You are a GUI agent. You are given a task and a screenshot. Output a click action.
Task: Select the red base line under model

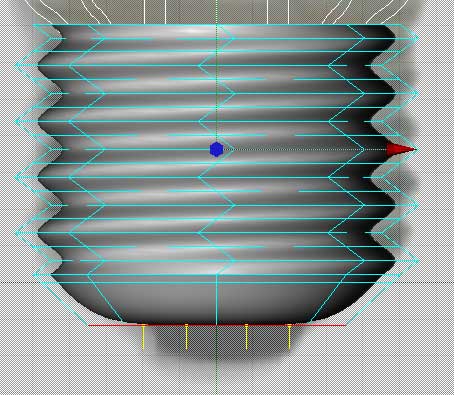pyautogui.click(x=217, y=325)
